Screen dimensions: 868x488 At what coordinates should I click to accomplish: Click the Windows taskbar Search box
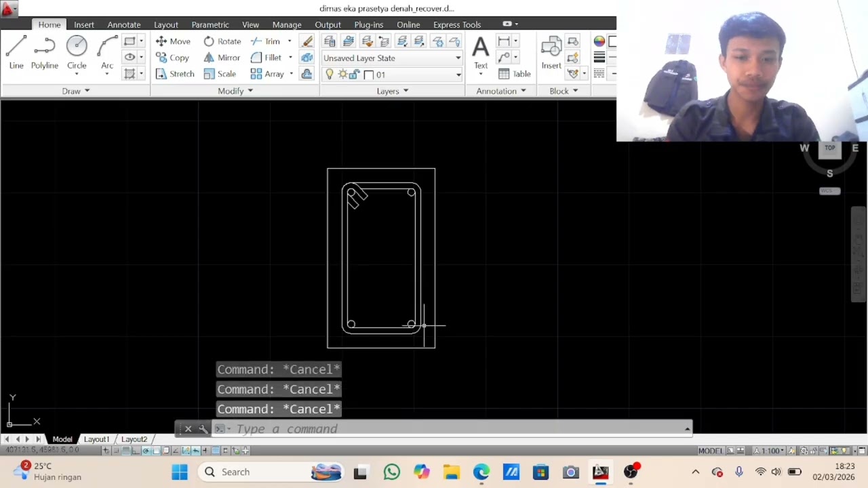[271, 472]
